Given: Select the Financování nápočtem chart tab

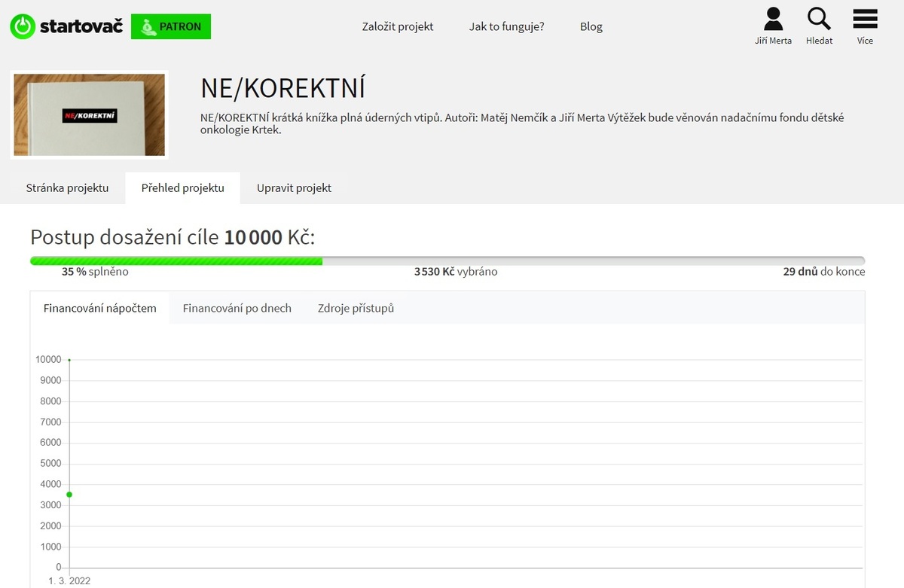Looking at the screenshot, I should [100, 308].
